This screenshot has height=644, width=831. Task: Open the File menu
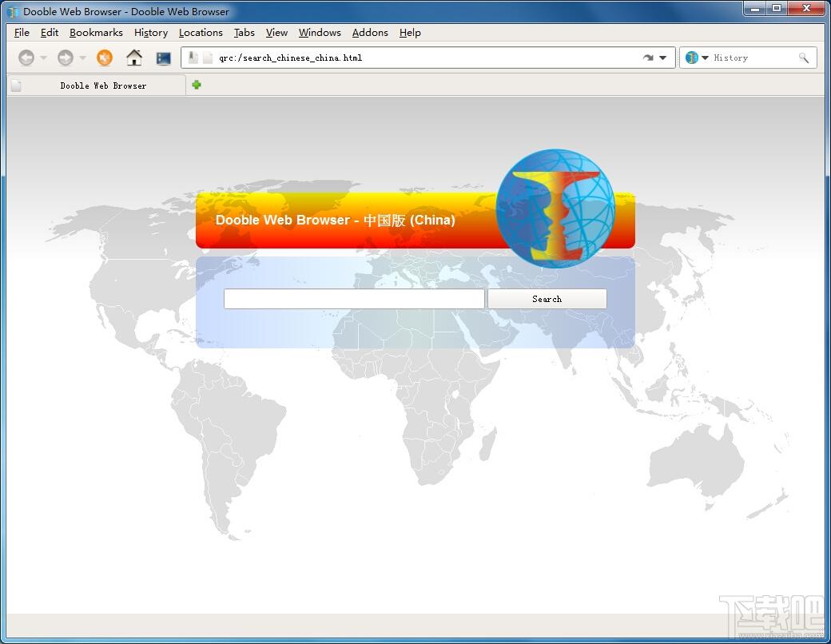(22, 32)
